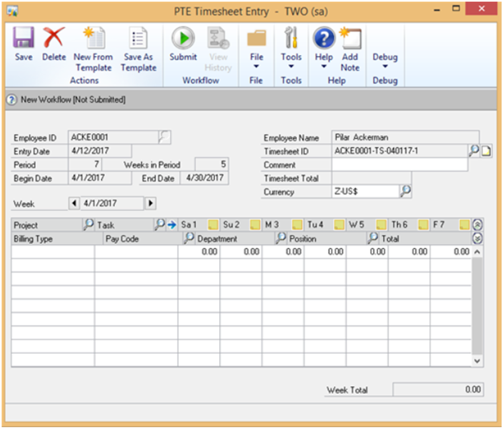The width and height of the screenshot is (504, 431).
Task: Click the Comment input field
Action: coord(399,164)
